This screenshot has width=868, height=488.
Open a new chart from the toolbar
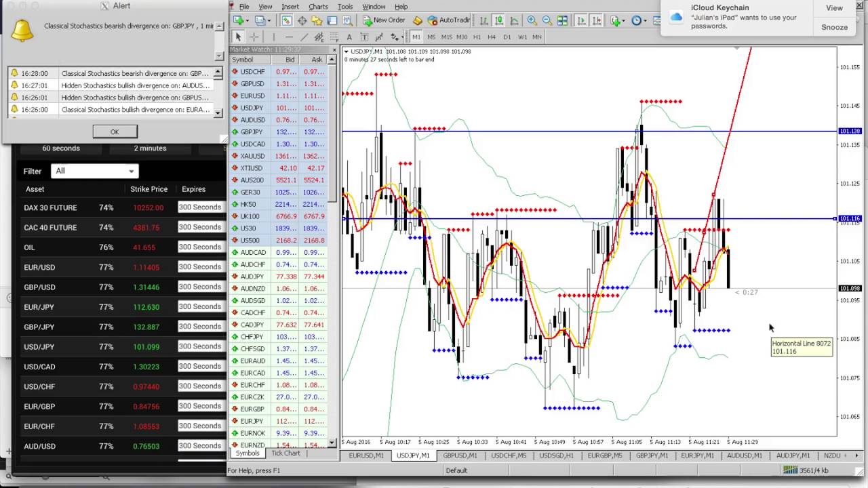coord(239,20)
